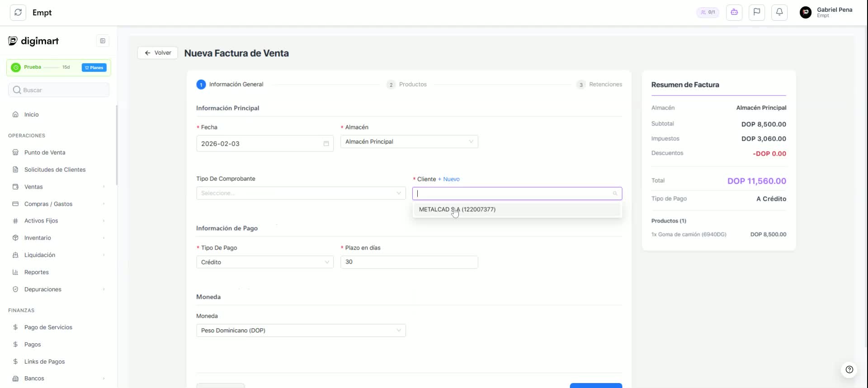
Task: Click the search icon in Cliente field
Action: [x=615, y=194]
